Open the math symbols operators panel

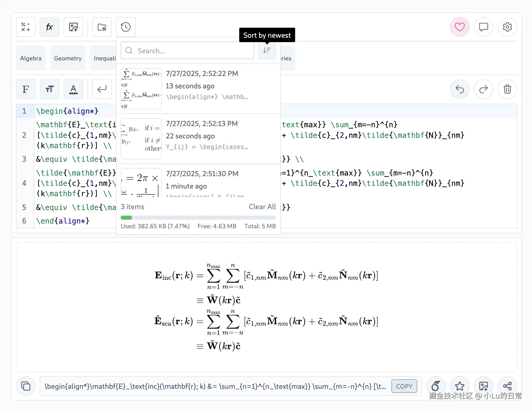(26, 27)
